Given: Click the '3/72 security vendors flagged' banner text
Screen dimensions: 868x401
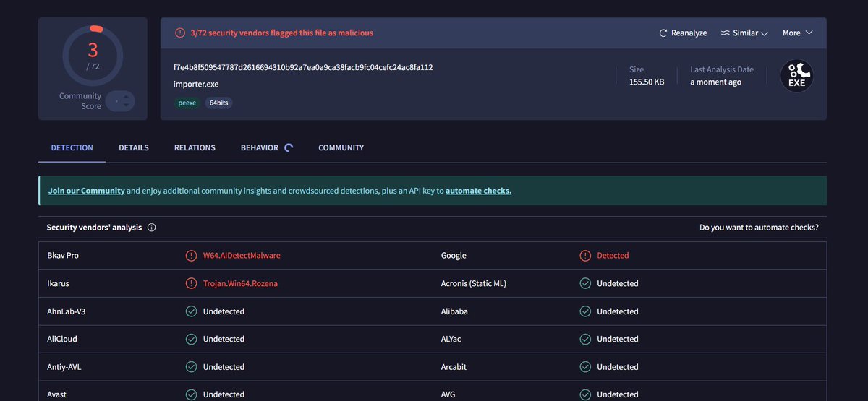Looking at the screenshot, I should 282,33.
